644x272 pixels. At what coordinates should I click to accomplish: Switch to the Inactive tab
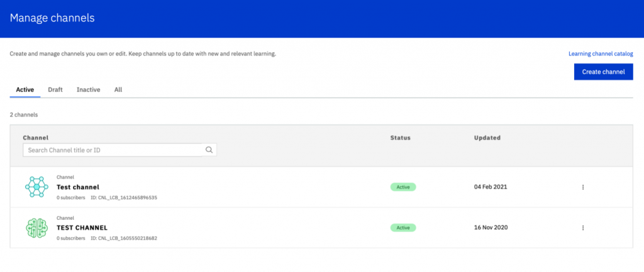tap(88, 89)
